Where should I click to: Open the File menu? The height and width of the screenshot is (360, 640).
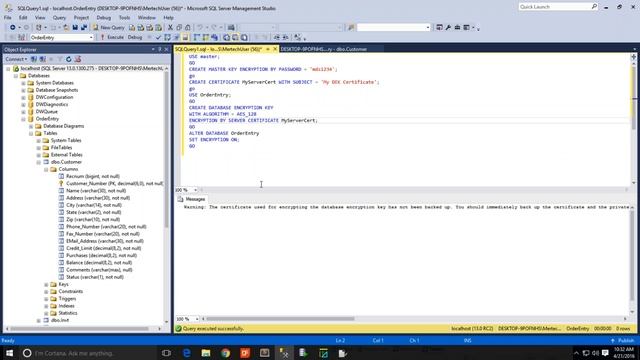pos(7,18)
